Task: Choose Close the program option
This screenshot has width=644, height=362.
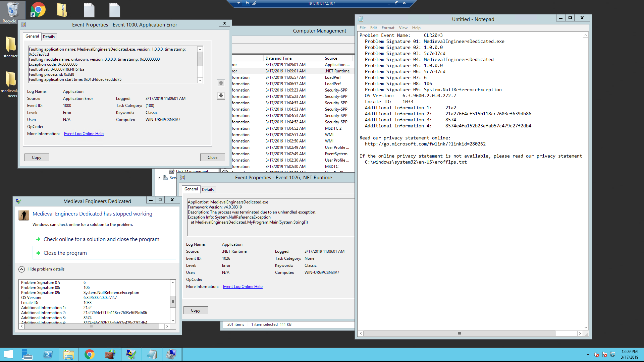Action: click(65, 253)
